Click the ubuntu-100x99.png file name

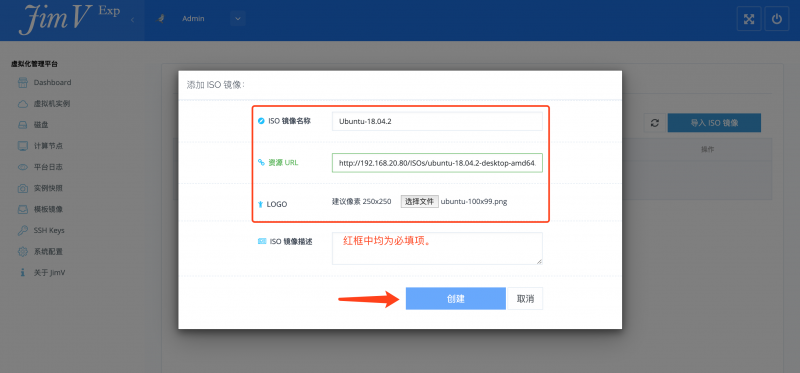[x=474, y=201]
